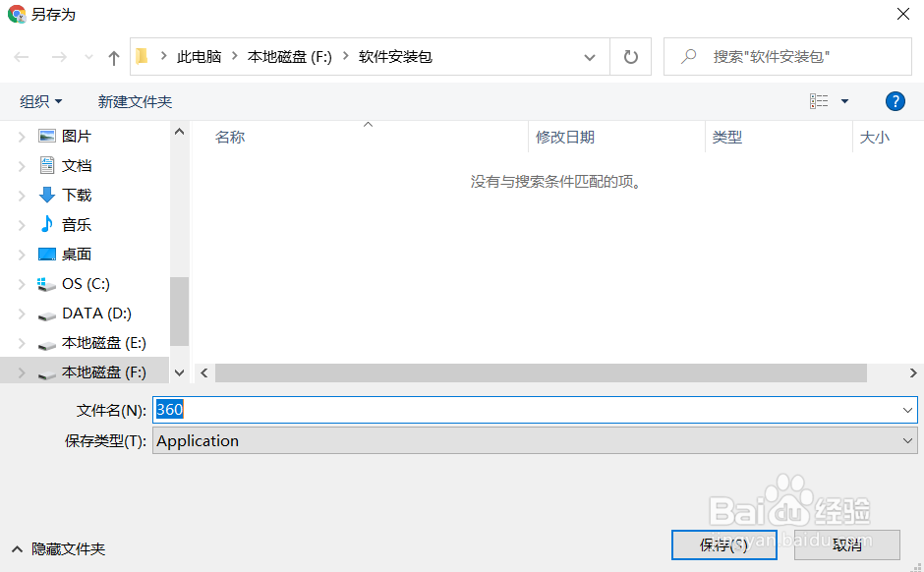Open the address bar dropdown arrow
The image size is (924, 572).
589,56
